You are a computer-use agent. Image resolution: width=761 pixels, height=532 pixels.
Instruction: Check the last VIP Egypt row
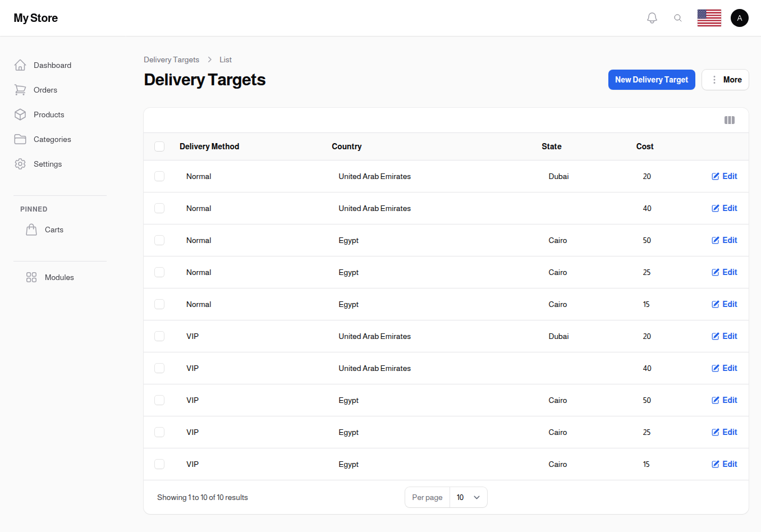click(159, 464)
